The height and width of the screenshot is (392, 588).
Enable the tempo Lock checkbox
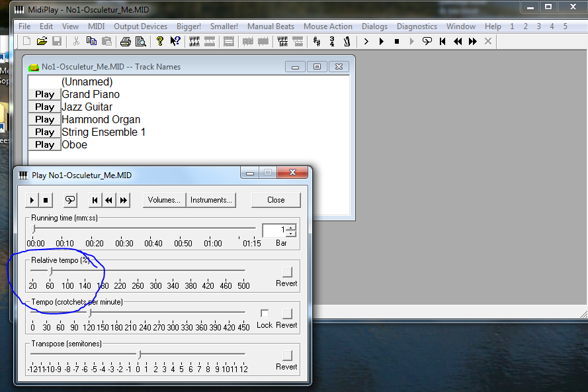click(265, 313)
